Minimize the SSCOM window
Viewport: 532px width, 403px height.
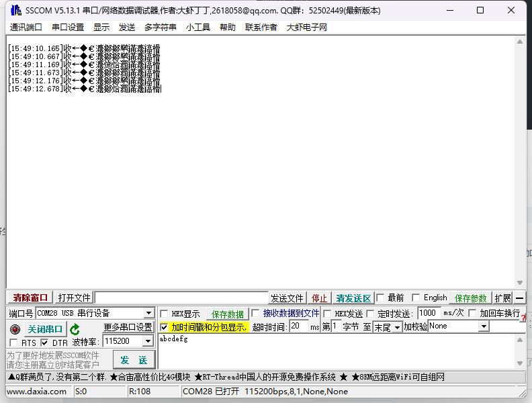tap(450, 10)
